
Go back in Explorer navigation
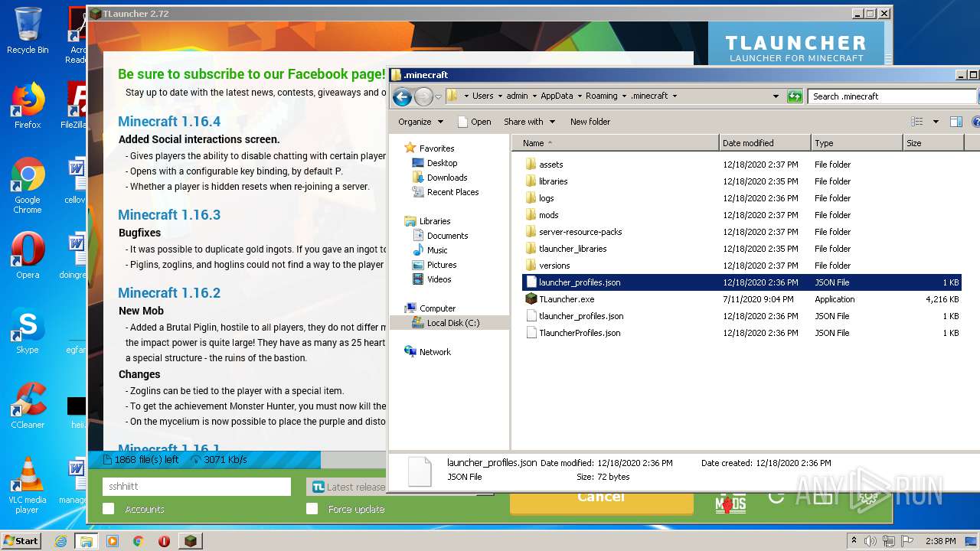coord(402,96)
